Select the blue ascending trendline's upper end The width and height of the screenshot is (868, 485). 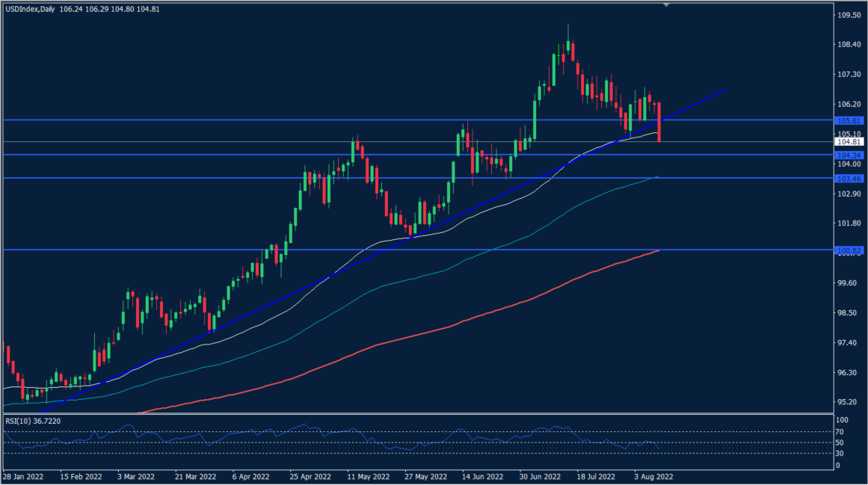click(724, 90)
